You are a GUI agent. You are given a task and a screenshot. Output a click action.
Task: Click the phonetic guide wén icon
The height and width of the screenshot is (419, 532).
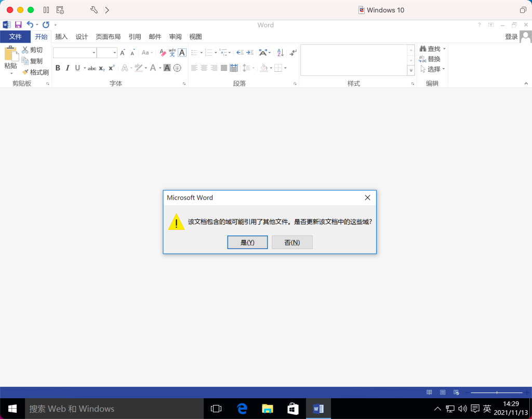click(x=172, y=53)
